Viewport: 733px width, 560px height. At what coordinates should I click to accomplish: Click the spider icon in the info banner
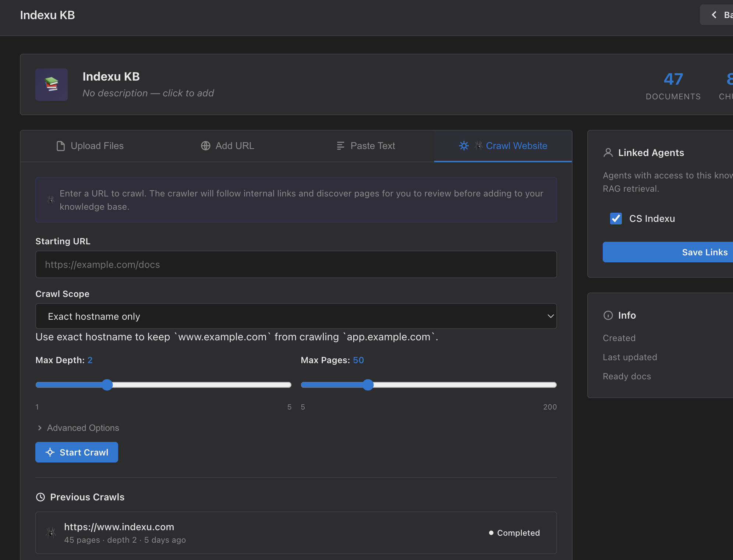(51, 200)
